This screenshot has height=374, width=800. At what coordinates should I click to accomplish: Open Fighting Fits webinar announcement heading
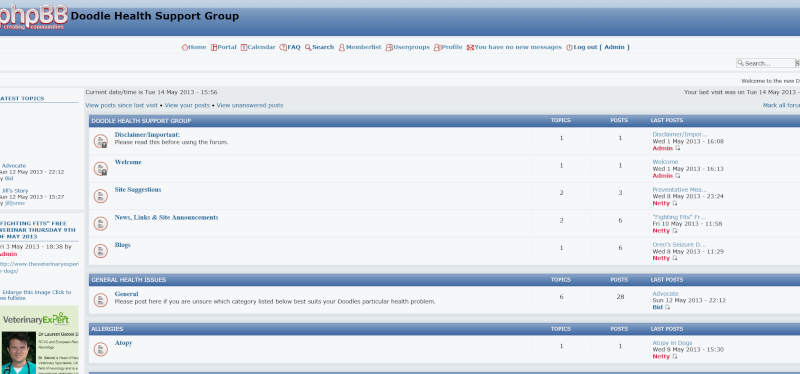[38, 230]
